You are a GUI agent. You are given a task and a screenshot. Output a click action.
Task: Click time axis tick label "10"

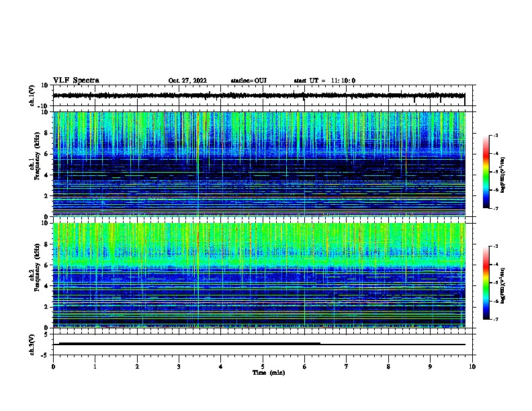[x=472, y=367]
